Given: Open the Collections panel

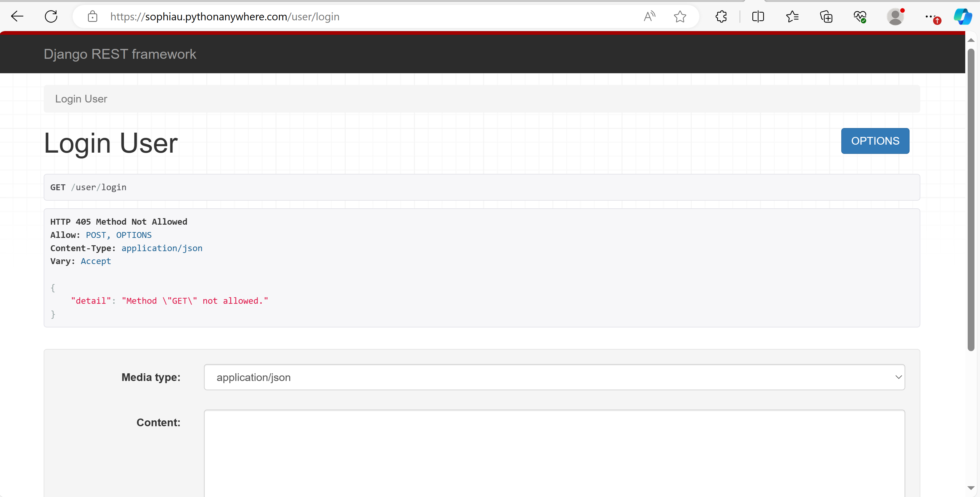Looking at the screenshot, I should (x=826, y=16).
